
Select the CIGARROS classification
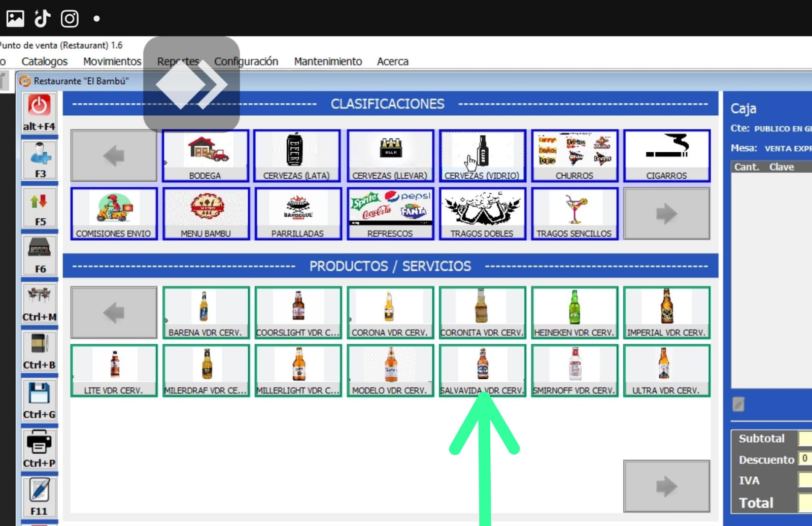666,156
